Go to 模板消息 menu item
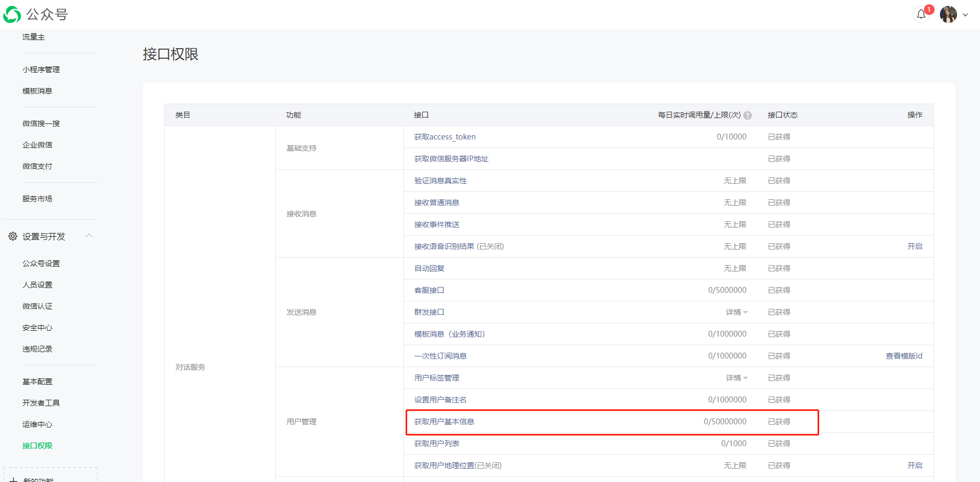980x482 pixels. 37,91
